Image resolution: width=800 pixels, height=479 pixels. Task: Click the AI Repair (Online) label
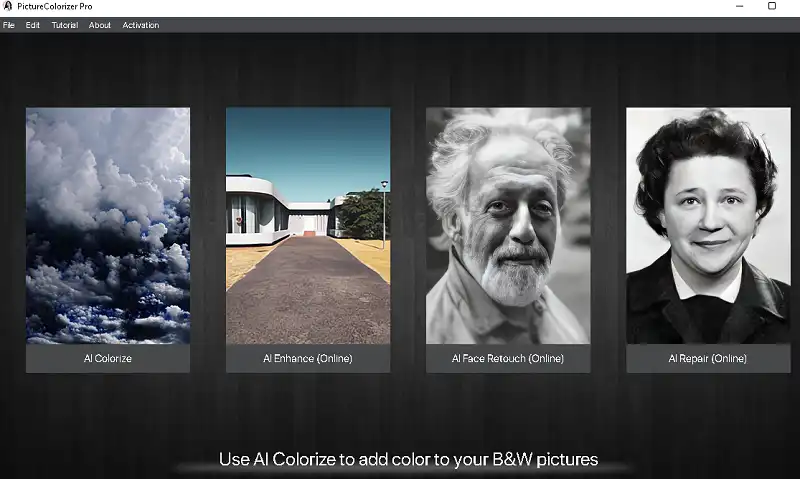tap(708, 358)
